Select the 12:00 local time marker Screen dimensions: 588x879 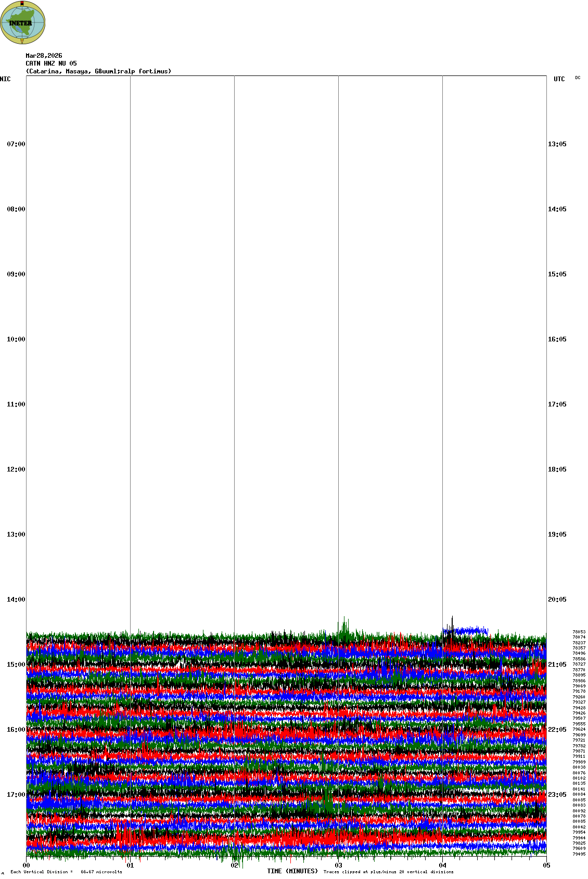point(16,469)
